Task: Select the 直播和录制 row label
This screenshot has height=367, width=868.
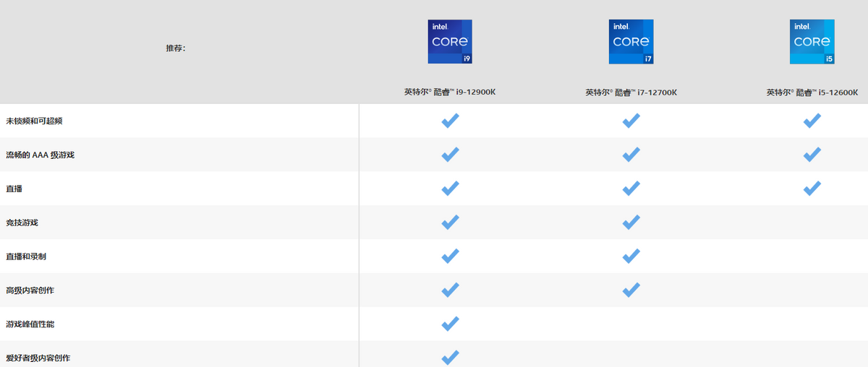Action: pos(26,256)
